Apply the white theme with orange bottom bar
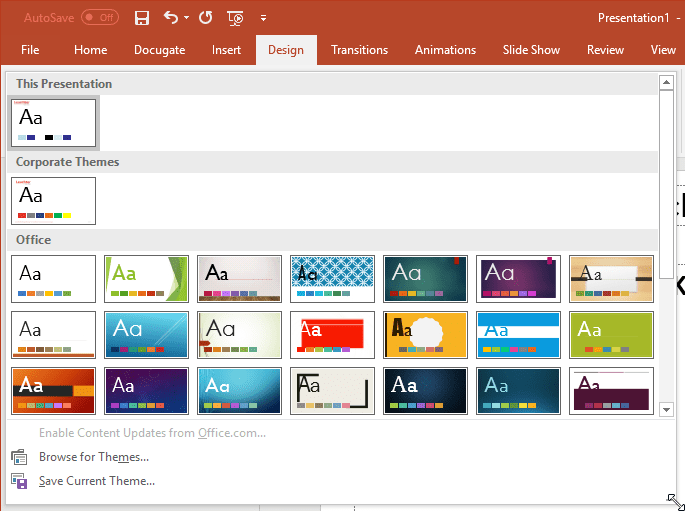 54,335
